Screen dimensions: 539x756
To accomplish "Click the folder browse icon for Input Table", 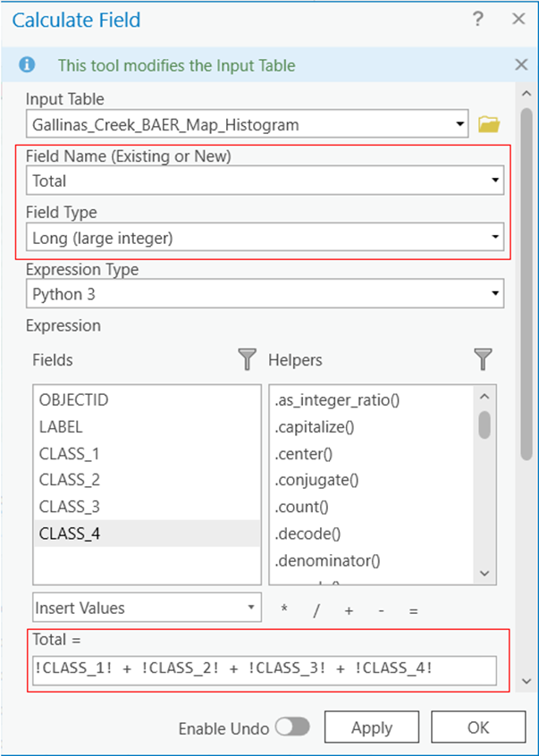I will [x=488, y=124].
